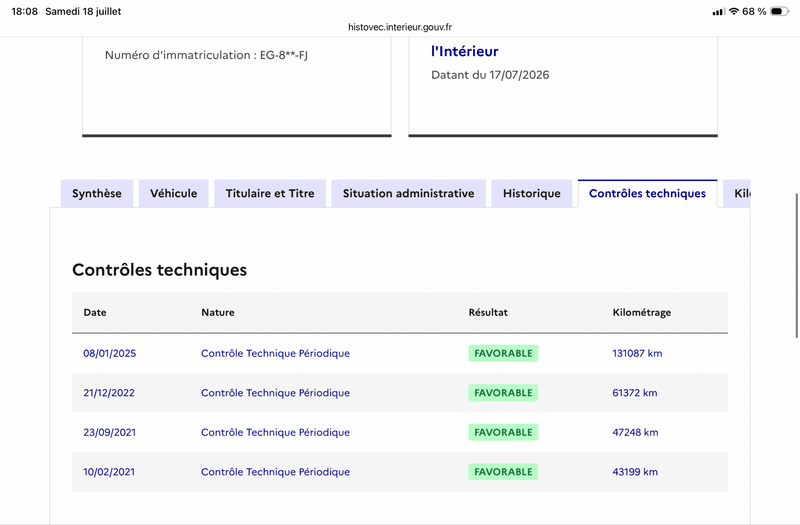Click the Résultat column header
800x525 pixels.
tap(488, 312)
